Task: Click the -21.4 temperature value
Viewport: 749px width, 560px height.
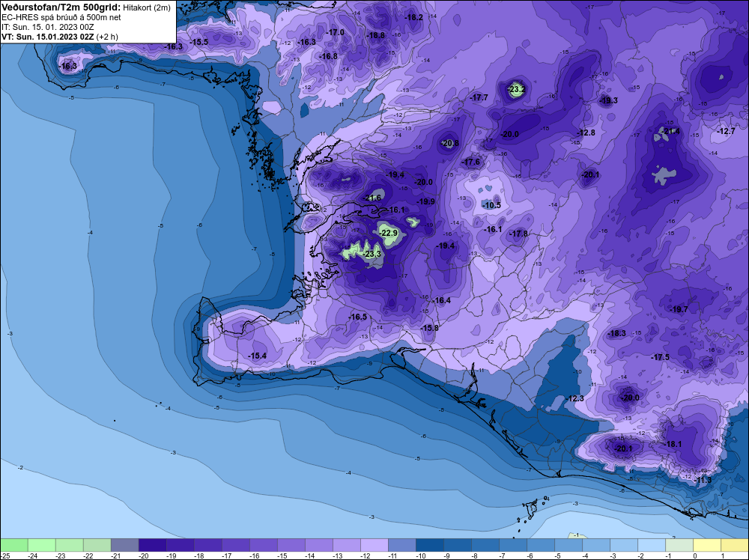Action: 670,131
